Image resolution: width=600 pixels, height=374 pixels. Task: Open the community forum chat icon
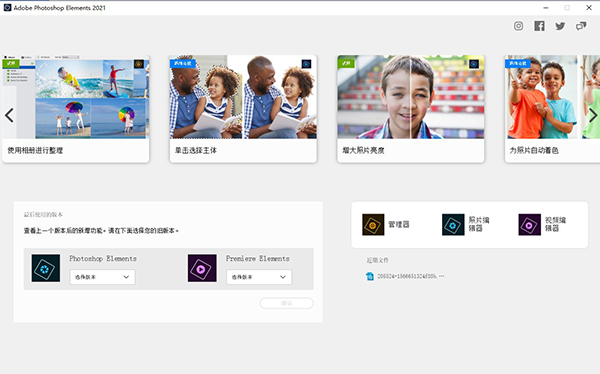581,26
